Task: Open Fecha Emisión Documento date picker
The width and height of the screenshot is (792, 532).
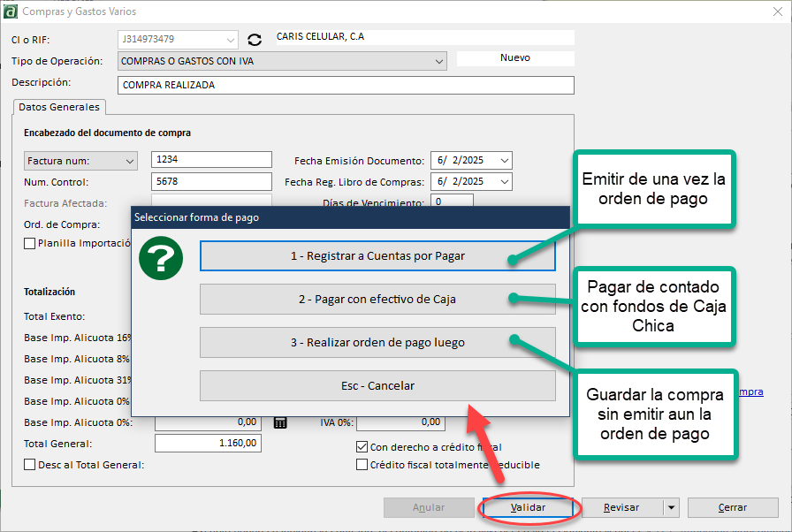Action: coord(504,161)
